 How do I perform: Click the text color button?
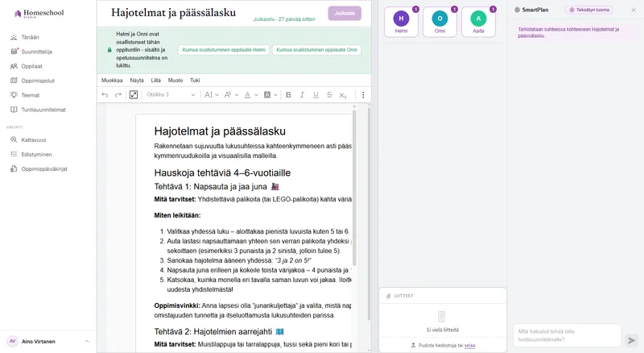tap(247, 95)
